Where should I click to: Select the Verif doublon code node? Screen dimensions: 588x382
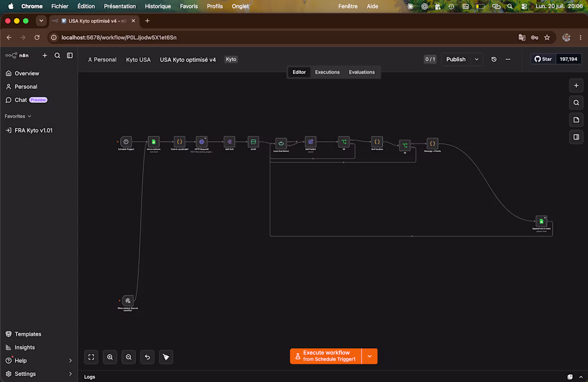(377, 142)
